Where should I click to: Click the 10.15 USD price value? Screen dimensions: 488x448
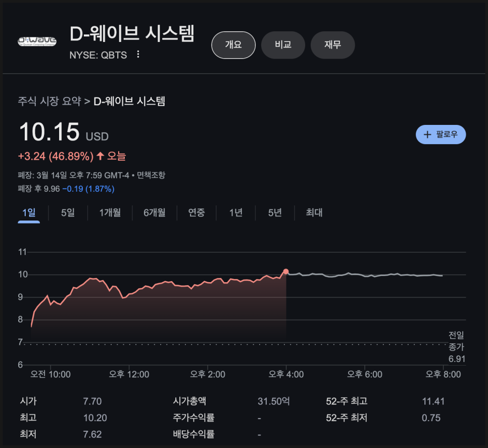[64, 132]
